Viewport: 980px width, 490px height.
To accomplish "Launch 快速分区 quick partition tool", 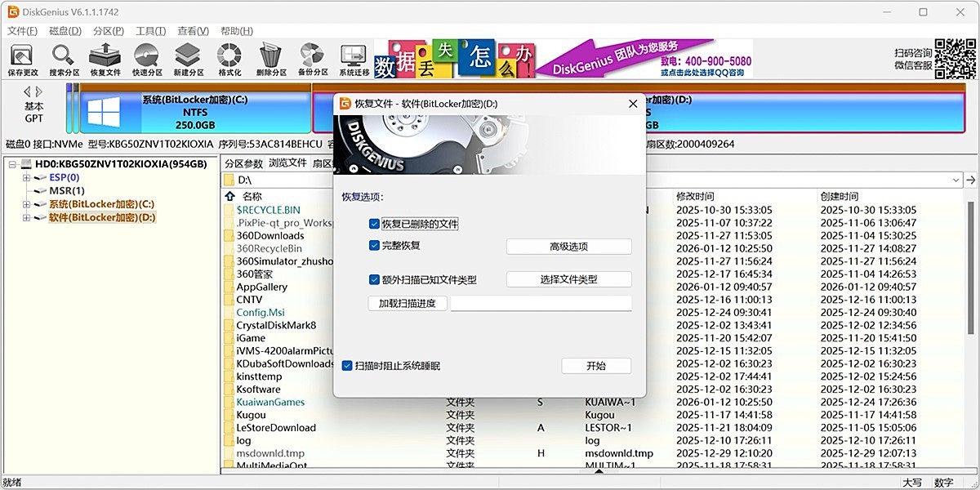I will (146, 57).
